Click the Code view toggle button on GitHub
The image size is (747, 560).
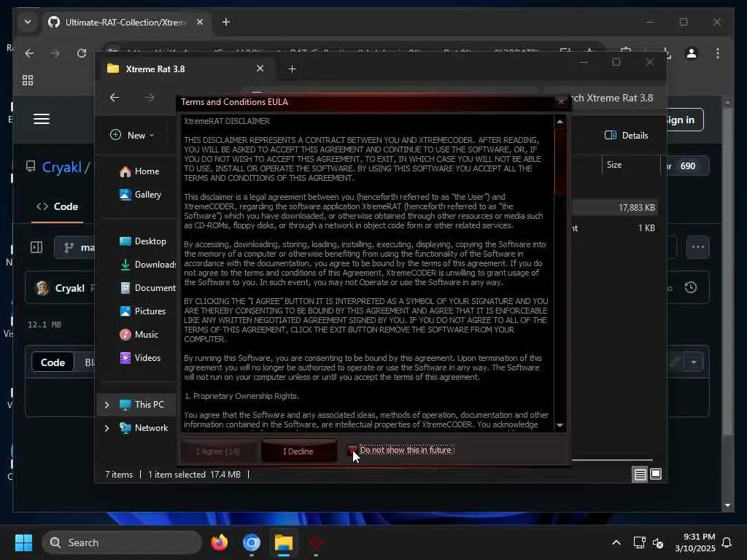(53, 362)
